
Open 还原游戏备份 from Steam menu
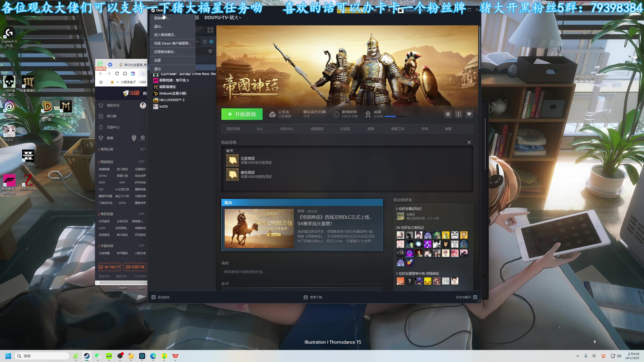pyautogui.click(x=165, y=52)
